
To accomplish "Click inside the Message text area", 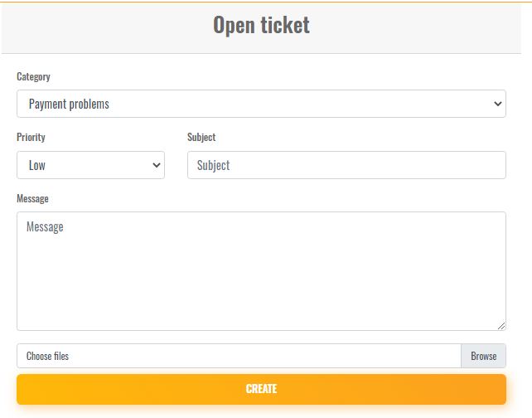I will (261, 274).
